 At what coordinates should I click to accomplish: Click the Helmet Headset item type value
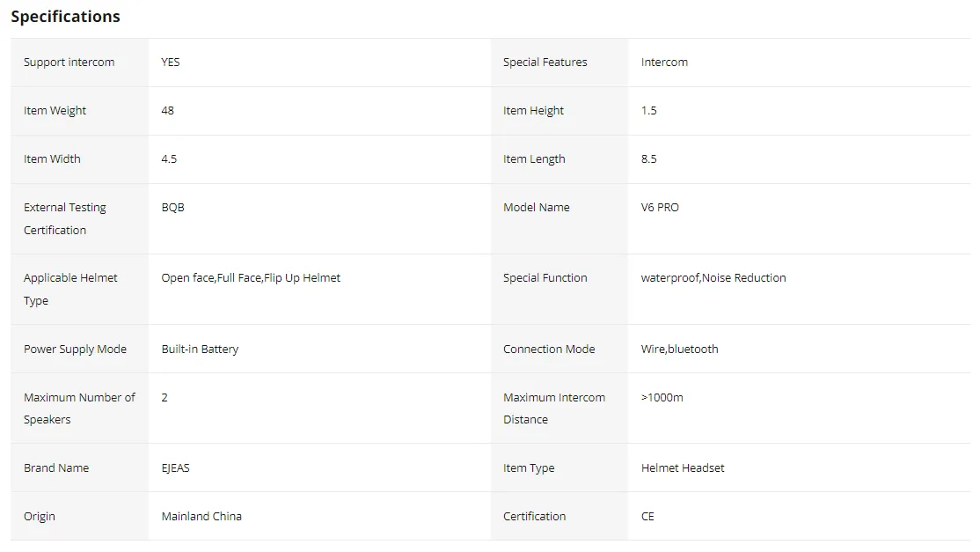[684, 468]
